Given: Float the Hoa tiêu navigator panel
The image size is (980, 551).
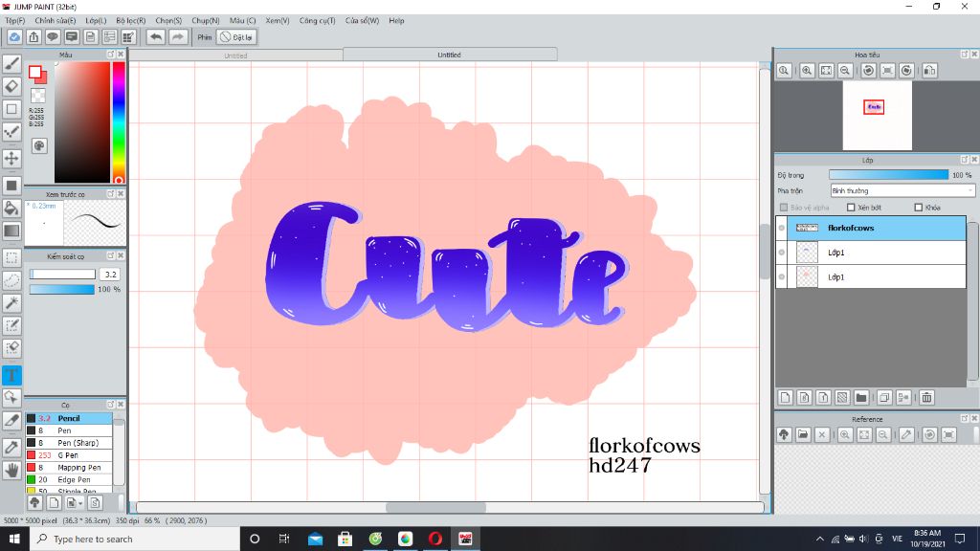Looking at the screenshot, I should tap(965, 55).
